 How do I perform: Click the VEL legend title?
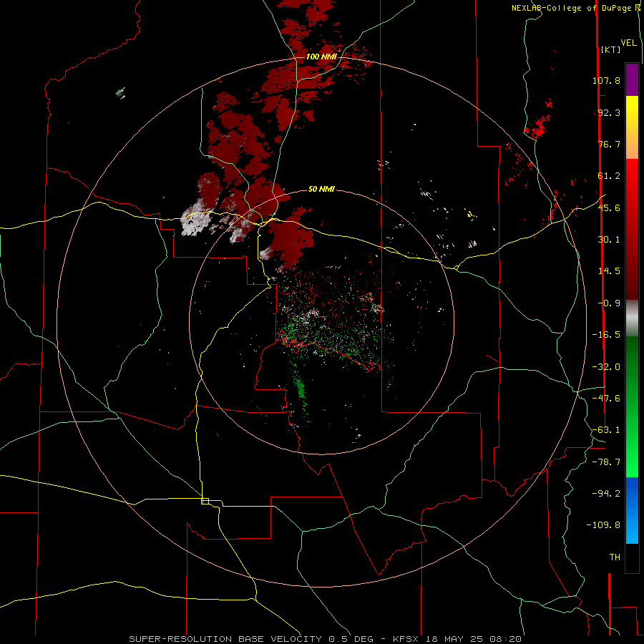(x=628, y=43)
